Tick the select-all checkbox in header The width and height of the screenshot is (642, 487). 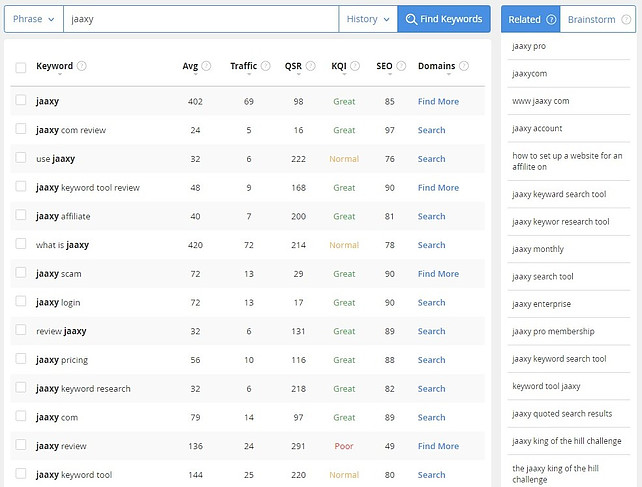click(20, 68)
